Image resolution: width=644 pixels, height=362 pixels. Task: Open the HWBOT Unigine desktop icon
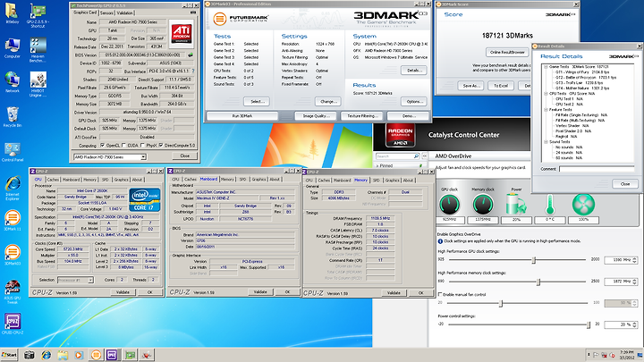coord(38,84)
